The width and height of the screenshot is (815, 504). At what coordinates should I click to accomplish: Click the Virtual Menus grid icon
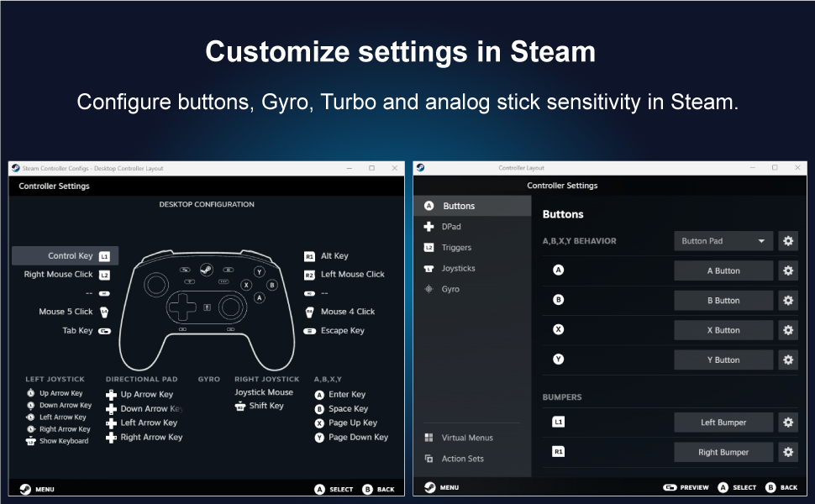click(x=429, y=438)
